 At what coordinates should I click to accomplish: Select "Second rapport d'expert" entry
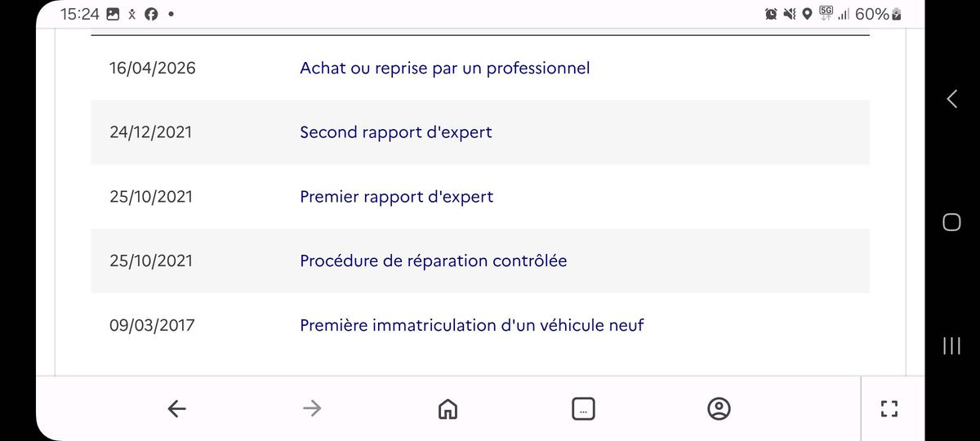click(396, 132)
